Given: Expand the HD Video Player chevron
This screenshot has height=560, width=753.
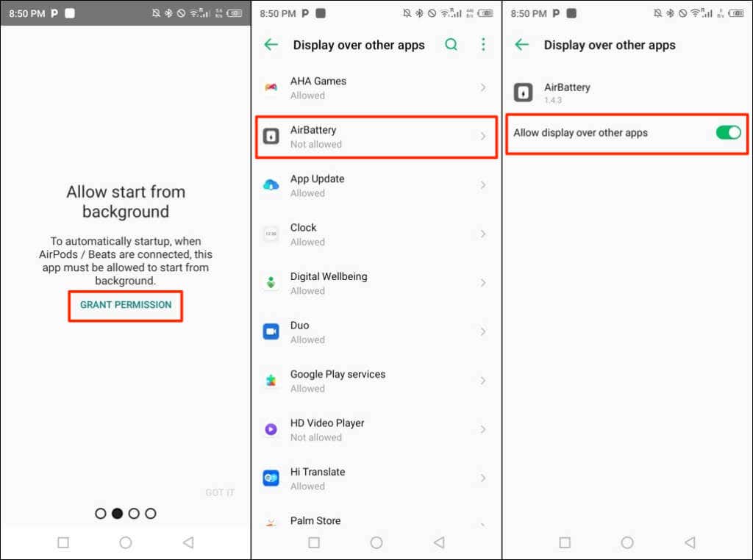Looking at the screenshot, I should (x=482, y=429).
